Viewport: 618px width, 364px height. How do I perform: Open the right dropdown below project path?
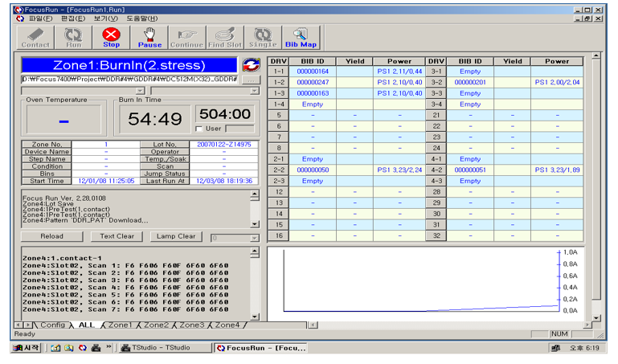click(255, 91)
